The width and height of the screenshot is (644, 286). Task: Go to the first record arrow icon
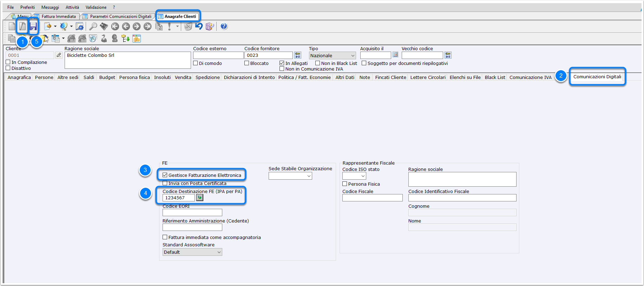click(x=115, y=26)
